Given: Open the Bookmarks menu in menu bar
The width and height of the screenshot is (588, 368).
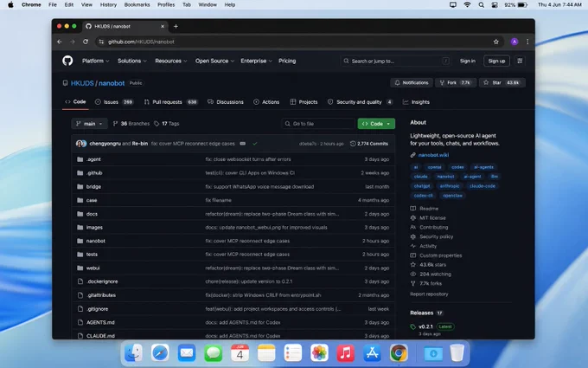Looking at the screenshot, I should pos(137,5).
